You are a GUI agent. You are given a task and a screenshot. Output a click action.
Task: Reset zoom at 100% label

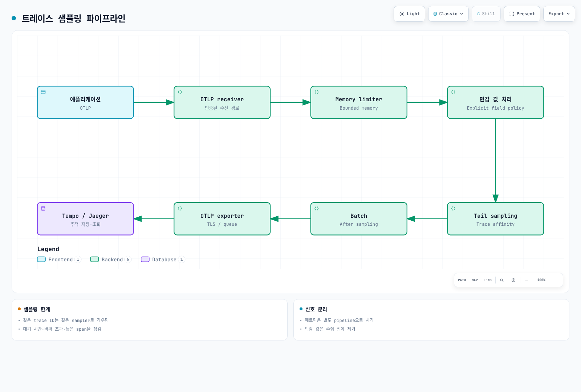click(541, 280)
